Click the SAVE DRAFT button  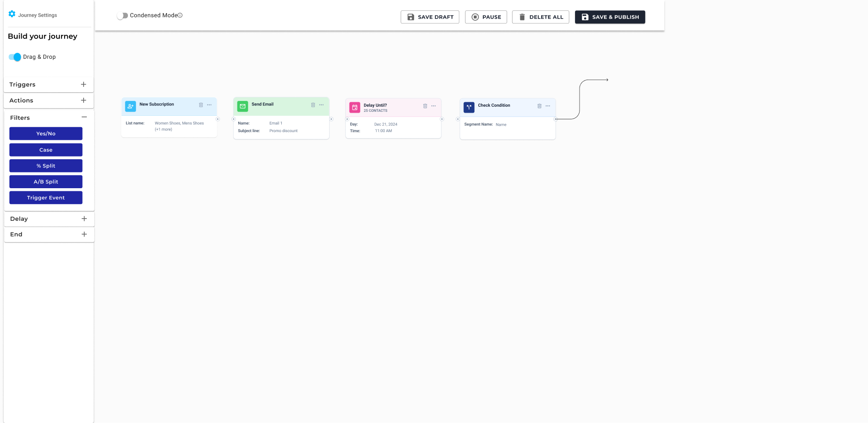tap(430, 17)
